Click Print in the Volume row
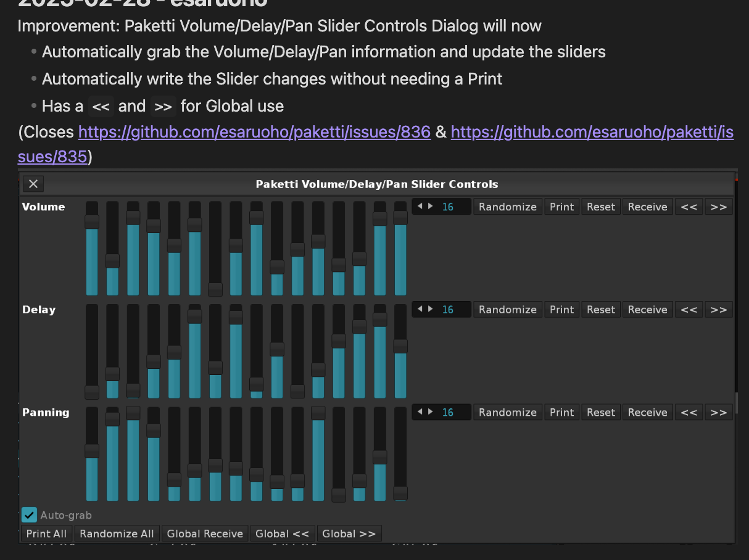The height and width of the screenshot is (560, 749). tap(562, 207)
